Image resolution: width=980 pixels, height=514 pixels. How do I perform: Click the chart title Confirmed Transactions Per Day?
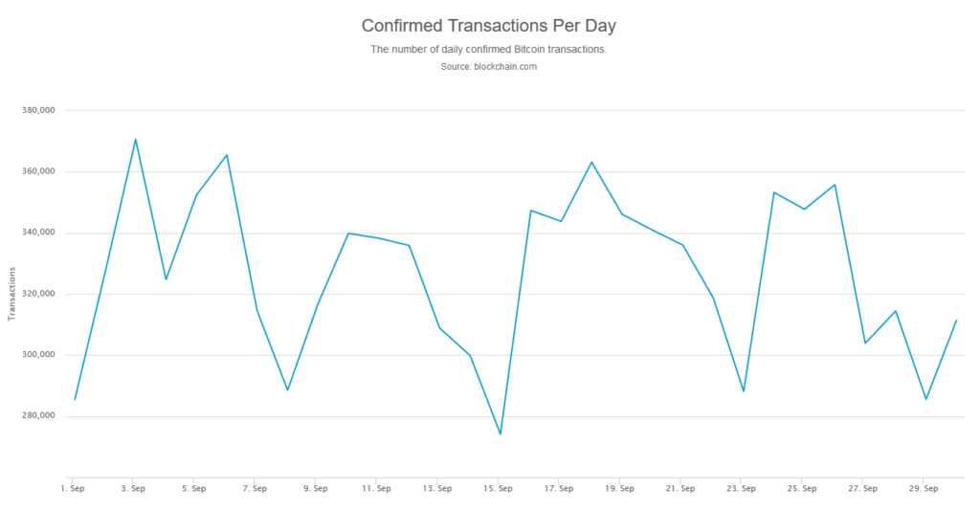click(x=488, y=25)
